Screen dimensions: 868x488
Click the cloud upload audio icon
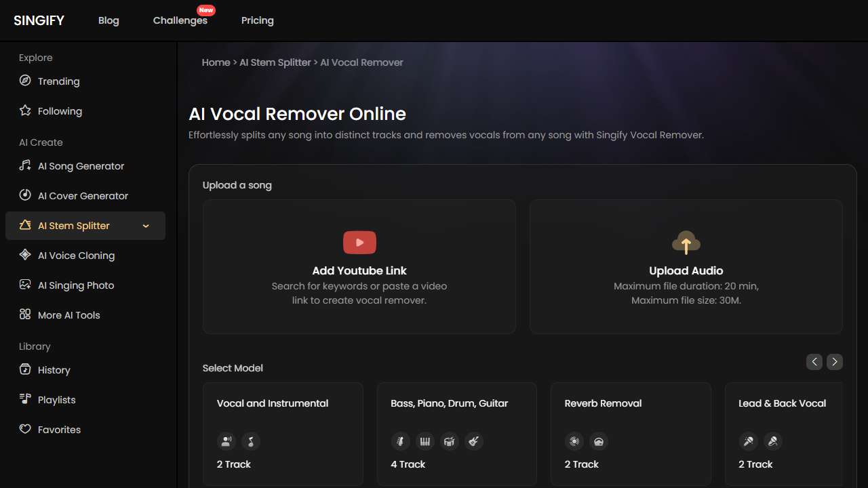tap(686, 243)
